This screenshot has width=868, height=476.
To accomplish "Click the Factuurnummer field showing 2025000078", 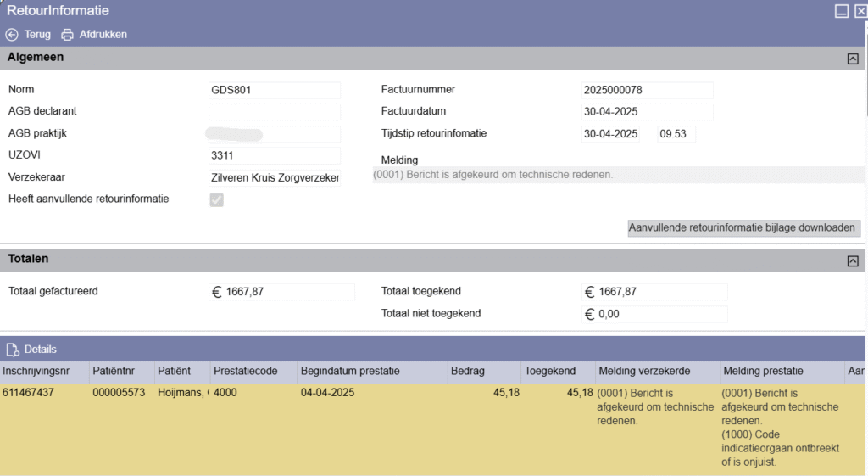I will 647,90.
